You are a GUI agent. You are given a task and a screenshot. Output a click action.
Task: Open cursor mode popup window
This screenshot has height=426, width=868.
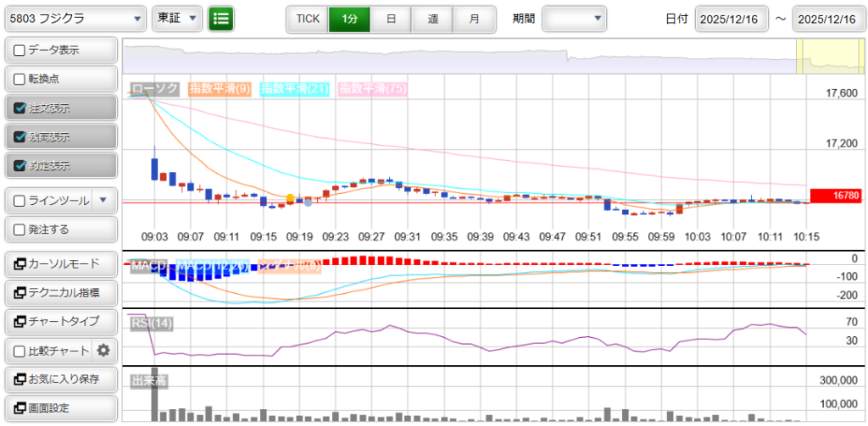60,264
